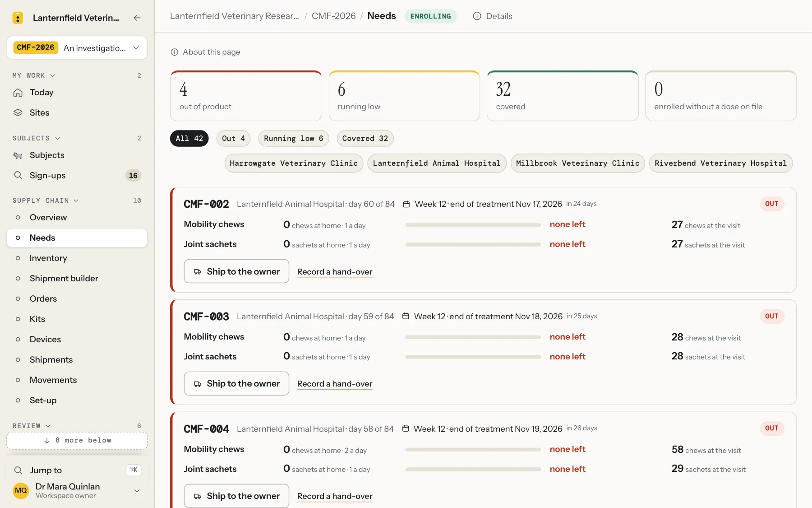Ship to the owner for CMF-004
Viewport: 812px width, 508px height.
236,496
